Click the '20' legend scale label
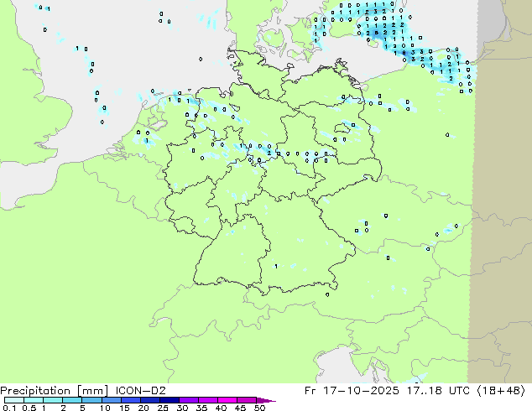532x411 pixels. pos(143,408)
